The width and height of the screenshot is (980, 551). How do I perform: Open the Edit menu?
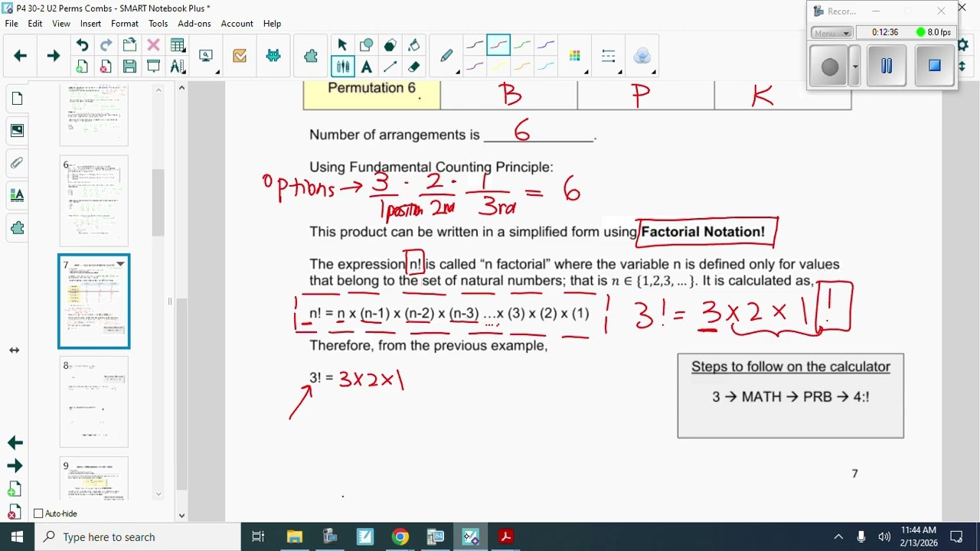tap(35, 24)
